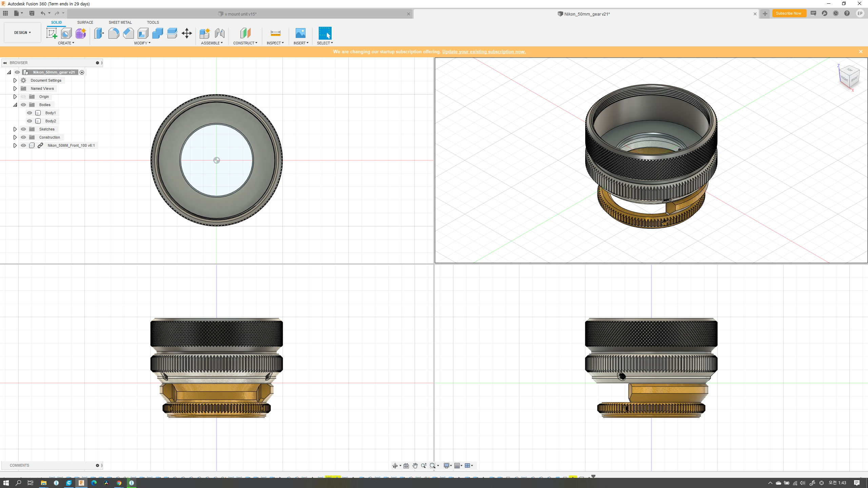Hide Body1 with its eye icon
This screenshot has height=488, width=868.
(x=29, y=113)
